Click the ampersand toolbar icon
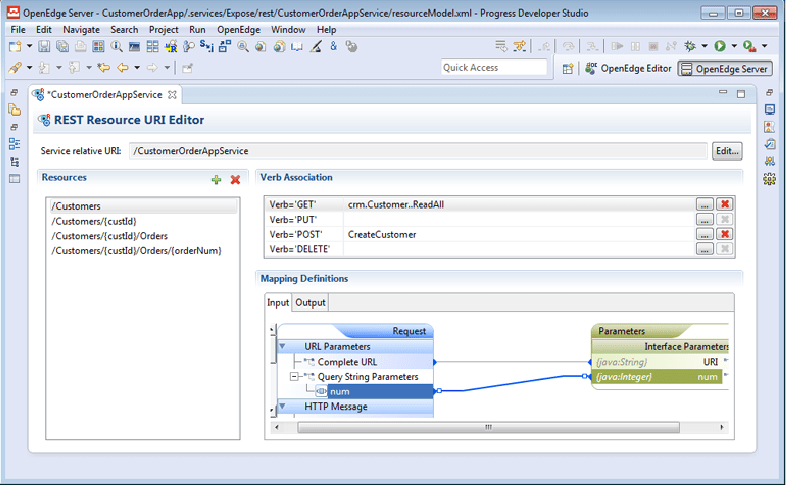Screen dimensions: 786x485 tap(333, 47)
